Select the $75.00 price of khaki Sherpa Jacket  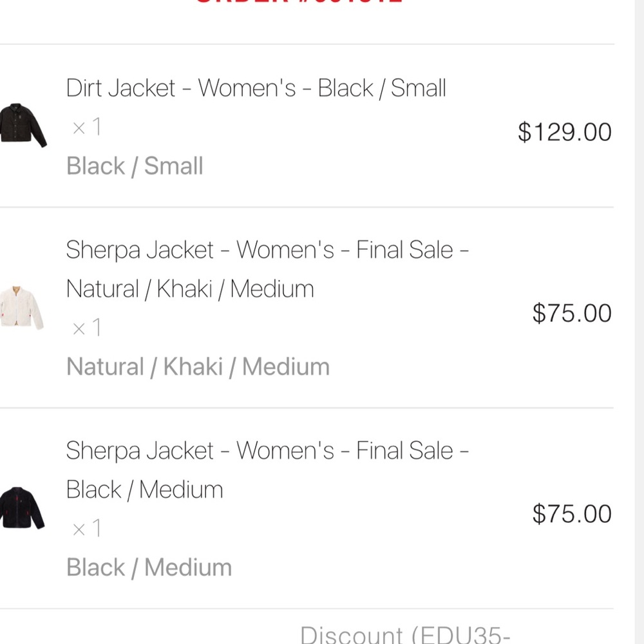pos(572,313)
